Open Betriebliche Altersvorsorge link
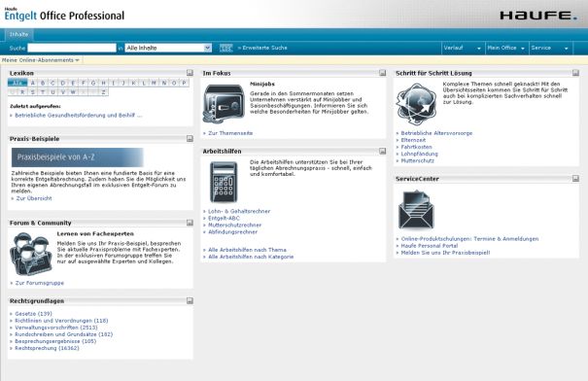 [436, 133]
